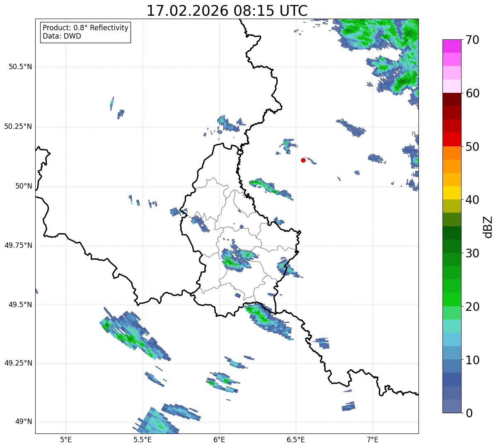Pick the bright red swatch just above 50 dBZ

452,140
